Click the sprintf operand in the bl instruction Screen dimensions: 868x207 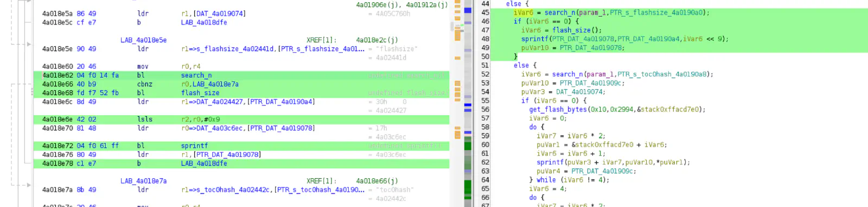(x=194, y=146)
